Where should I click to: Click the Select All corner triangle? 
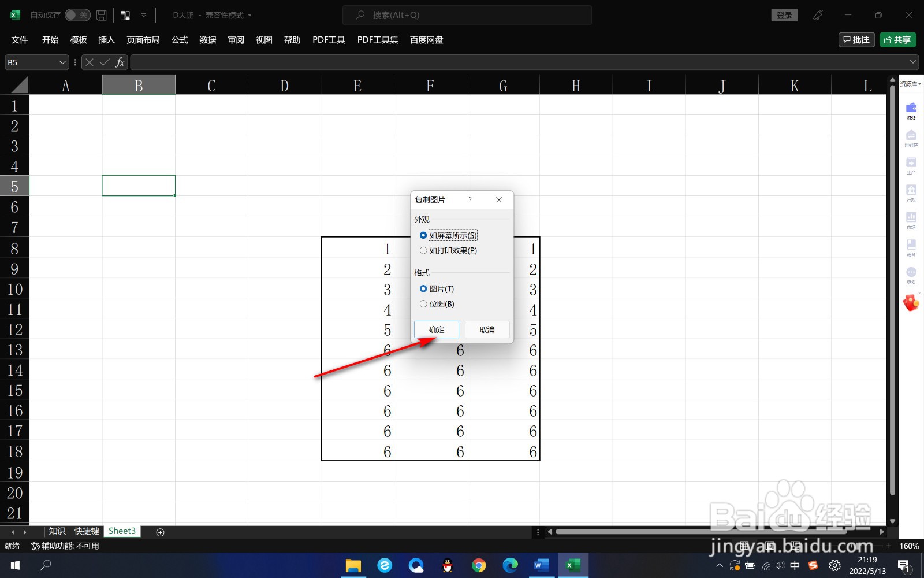[19, 86]
